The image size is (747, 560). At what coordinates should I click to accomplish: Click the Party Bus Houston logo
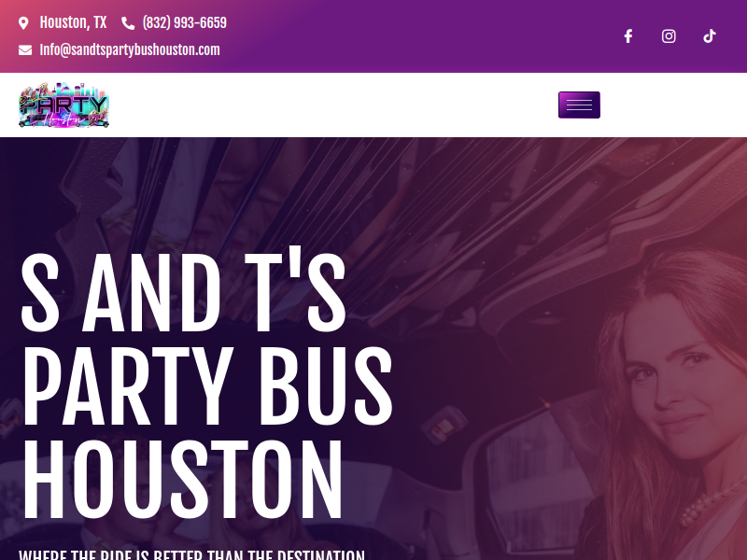click(63, 105)
